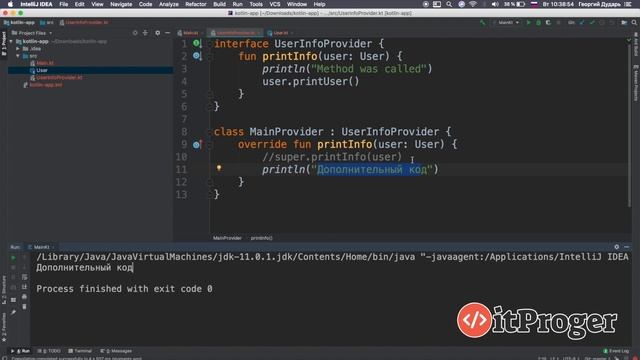Fold the MainProvider class at line 8

tap(210, 132)
